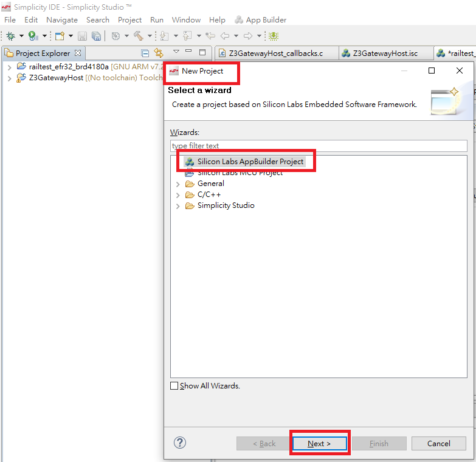Open the Build hammer dropdown arrow
476x462 pixels.
pos(150,36)
